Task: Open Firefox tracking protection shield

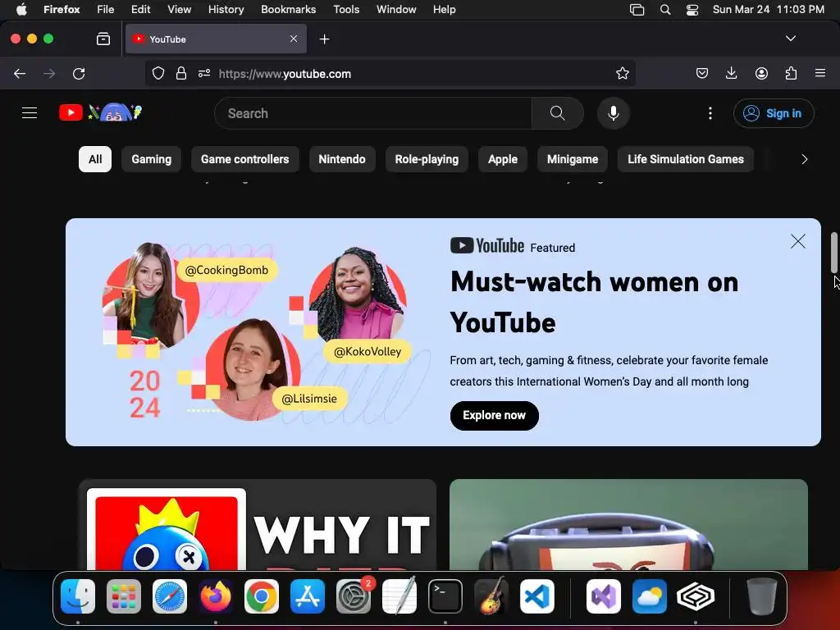Action: [x=158, y=73]
